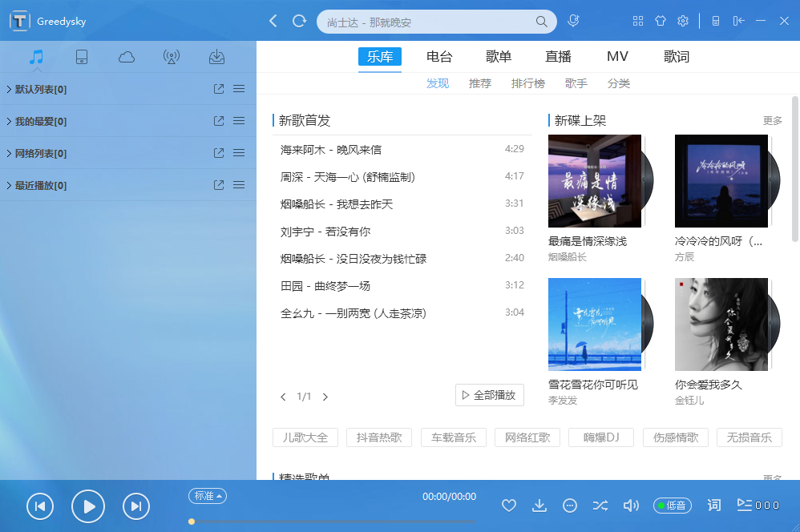
Task: Click the playback progress slider
Action: 401,522
